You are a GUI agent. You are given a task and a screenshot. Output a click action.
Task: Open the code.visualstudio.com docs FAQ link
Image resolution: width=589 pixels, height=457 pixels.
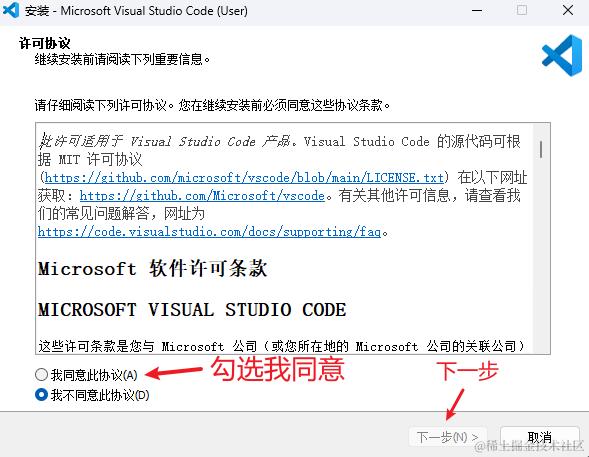pos(210,232)
